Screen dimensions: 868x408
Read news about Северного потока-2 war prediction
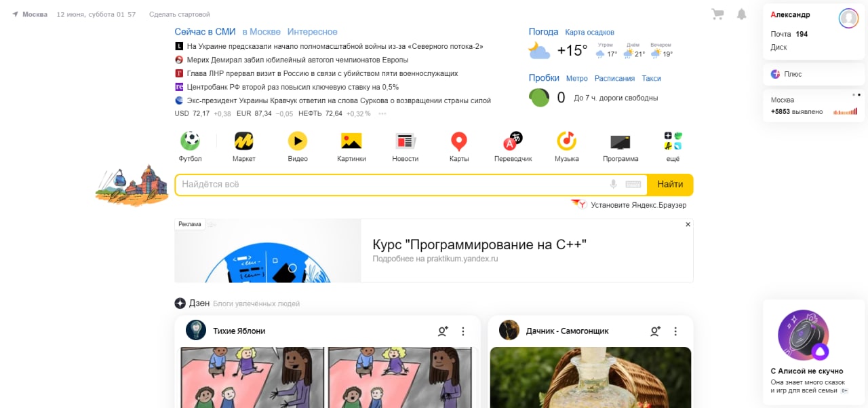click(335, 46)
